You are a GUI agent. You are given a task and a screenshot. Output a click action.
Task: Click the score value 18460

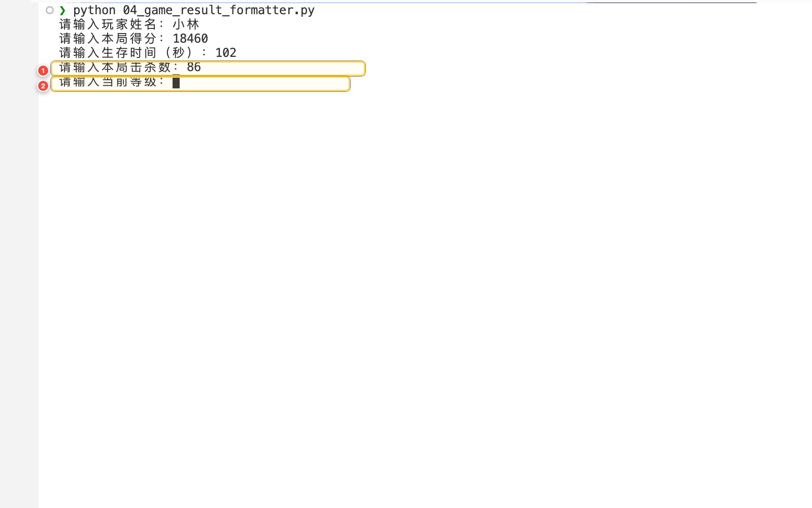click(x=190, y=39)
